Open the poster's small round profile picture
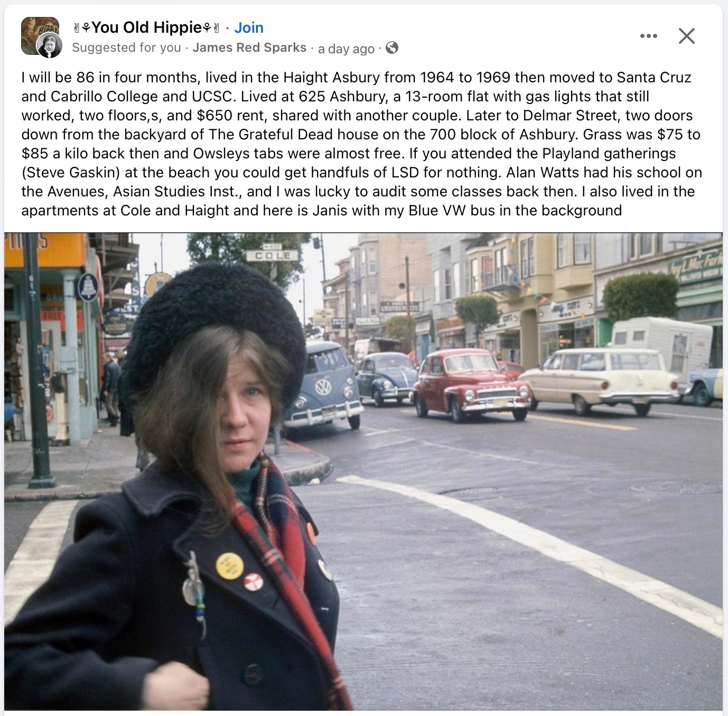The image size is (728, 716). 49,48
